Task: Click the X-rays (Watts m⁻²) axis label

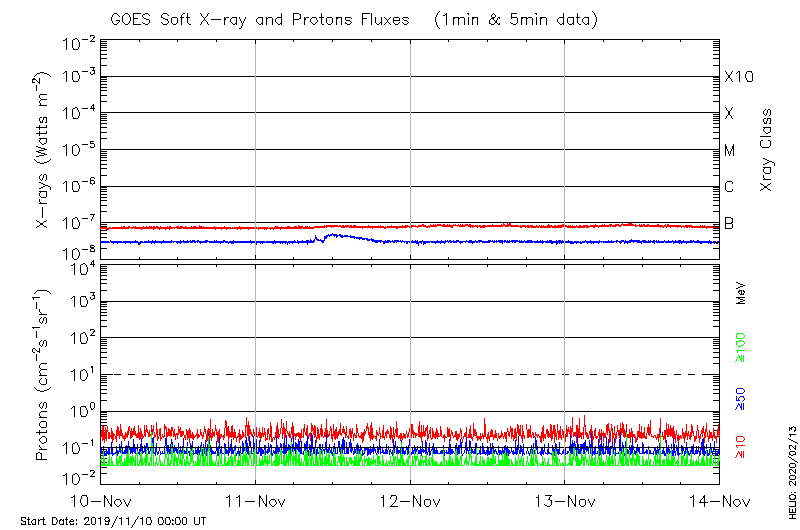Action: point(44,150)
